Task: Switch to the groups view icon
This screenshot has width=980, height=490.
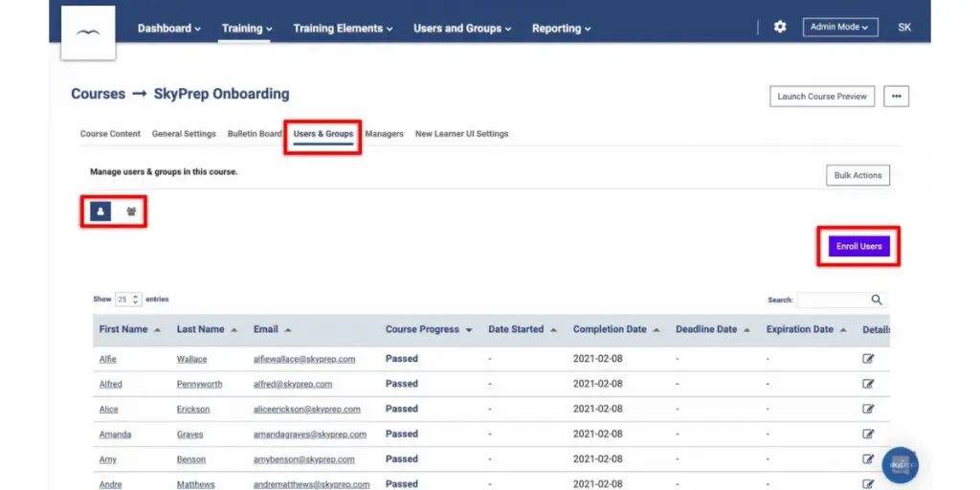Action: [131, 212]
